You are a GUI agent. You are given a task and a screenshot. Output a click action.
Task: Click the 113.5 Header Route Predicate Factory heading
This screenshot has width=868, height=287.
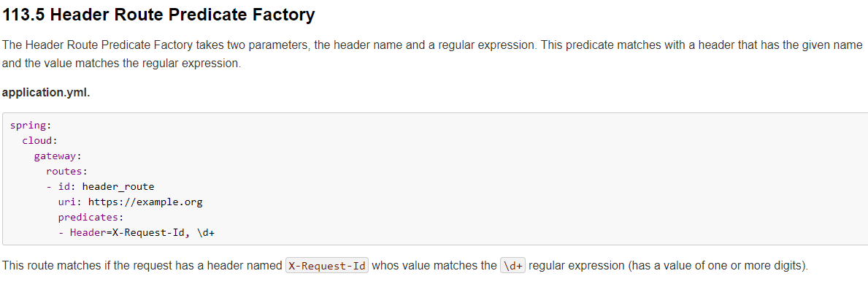point(158,15)
